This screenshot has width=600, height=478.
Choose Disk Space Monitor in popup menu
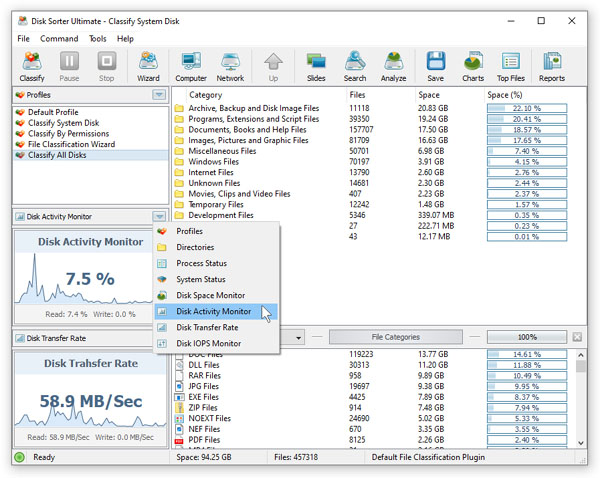[x=216, y=295]
